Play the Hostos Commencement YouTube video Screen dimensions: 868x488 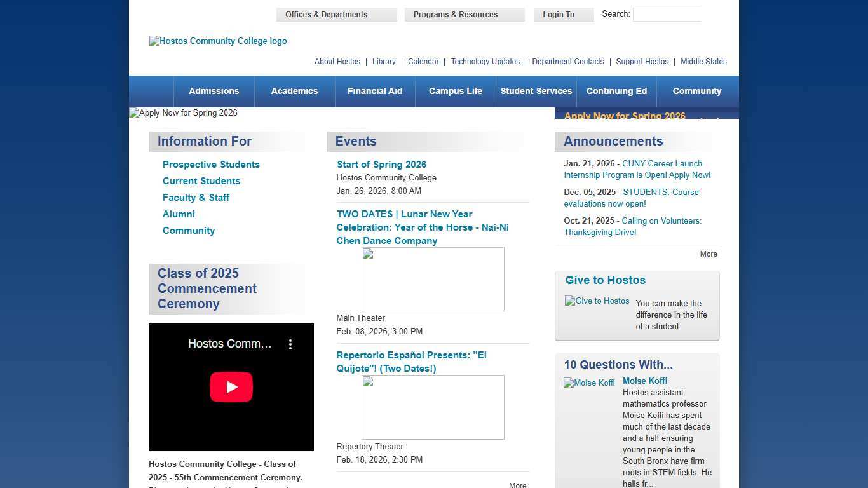231,387
